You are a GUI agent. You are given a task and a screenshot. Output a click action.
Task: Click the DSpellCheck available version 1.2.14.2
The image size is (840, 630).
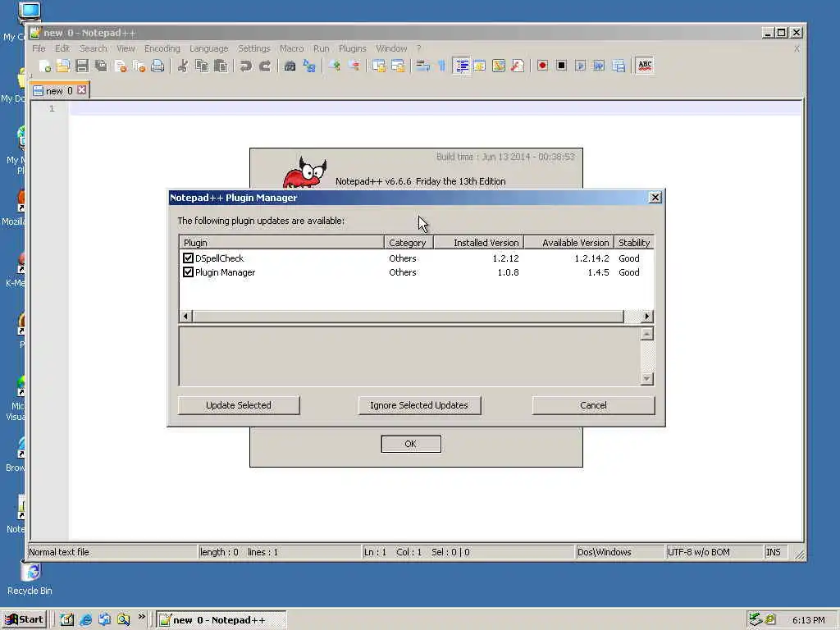591,258
